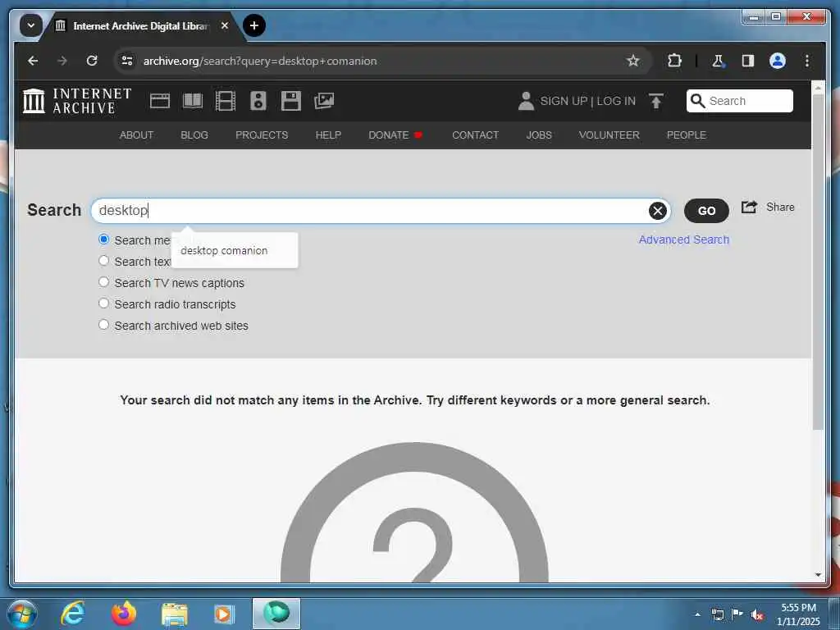Open the Windows Start button
Screen dimensions: 840x630
pyautogui.click(x=22, y=614)
